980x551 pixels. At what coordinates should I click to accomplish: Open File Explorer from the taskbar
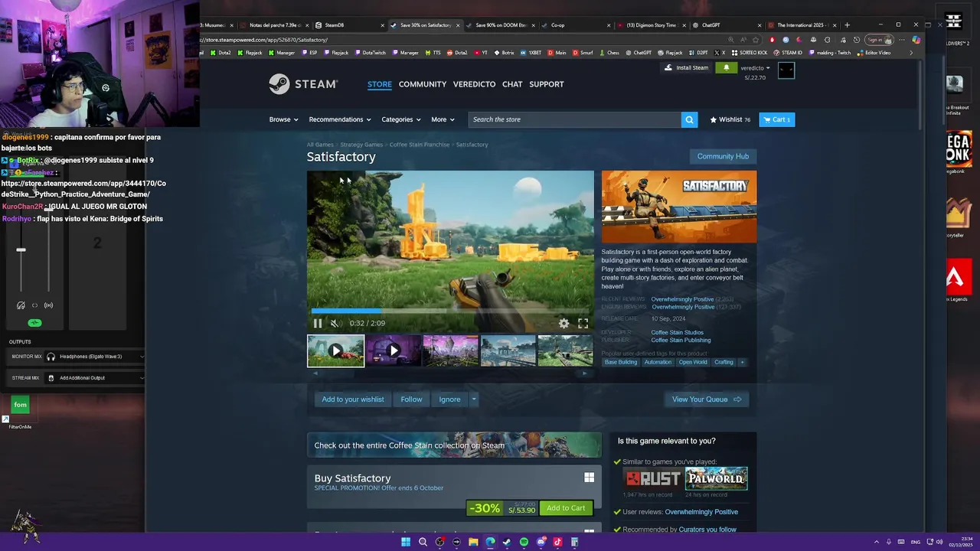(473, 542)
